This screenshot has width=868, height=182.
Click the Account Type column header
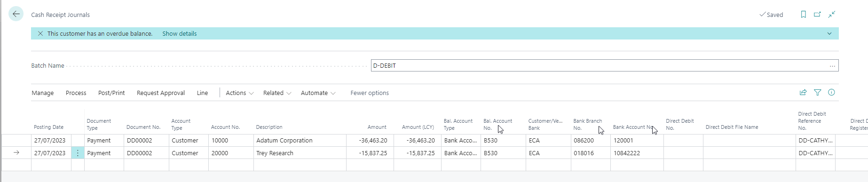(x=181, y=124)
